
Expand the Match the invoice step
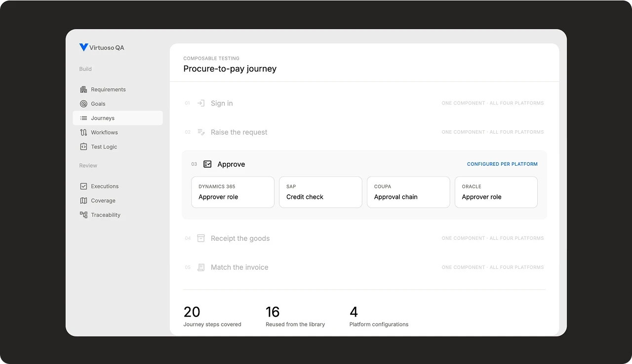click(364, 267)
